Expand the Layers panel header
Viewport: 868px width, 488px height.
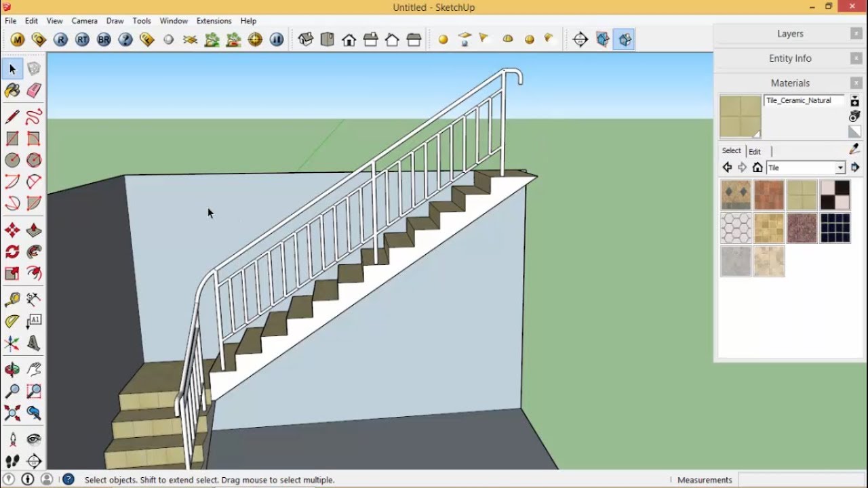tap(790, 33)
